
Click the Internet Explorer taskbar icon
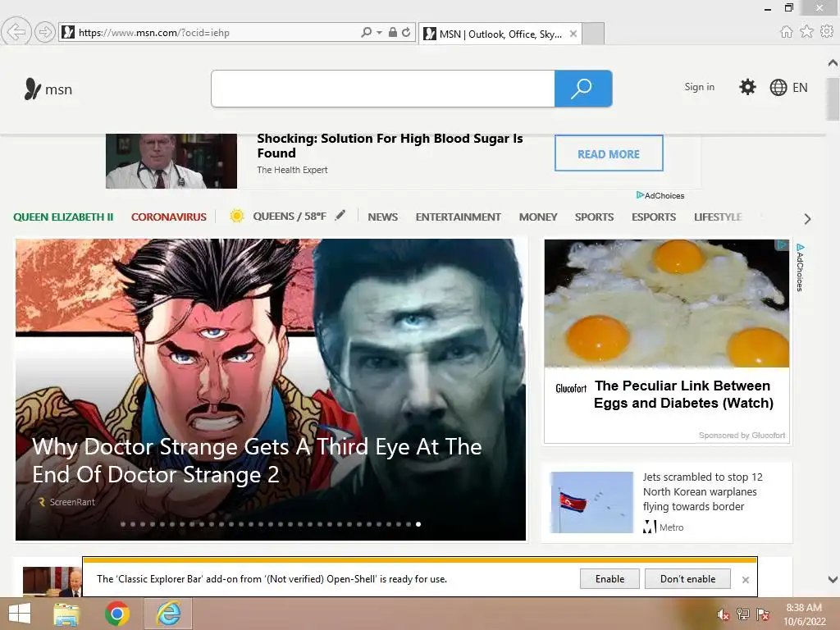tap(168, 614)
